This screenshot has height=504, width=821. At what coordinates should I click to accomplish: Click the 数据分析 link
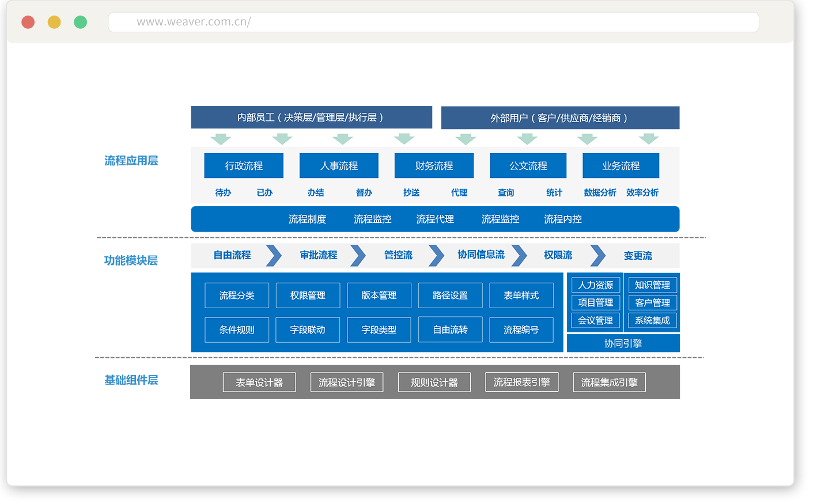pos(600,193)
